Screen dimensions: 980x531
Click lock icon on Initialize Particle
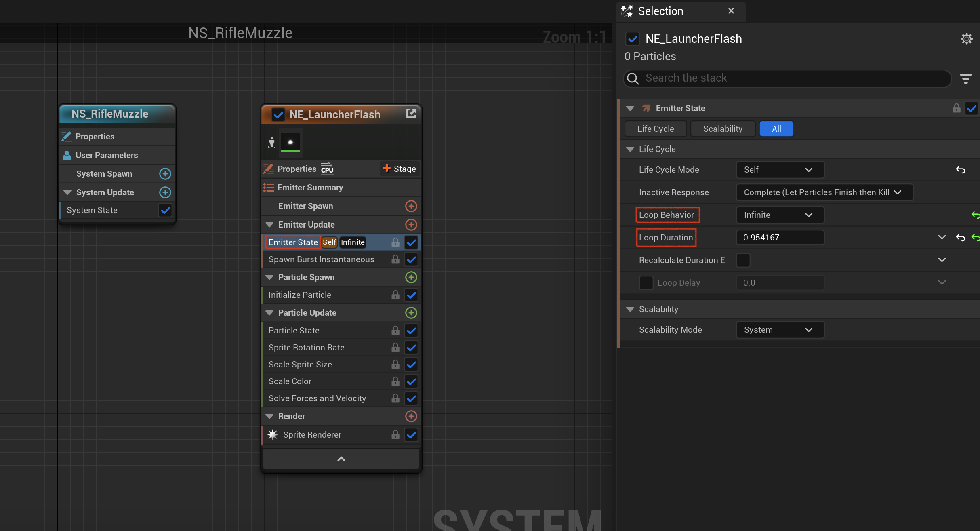point(395,295)
